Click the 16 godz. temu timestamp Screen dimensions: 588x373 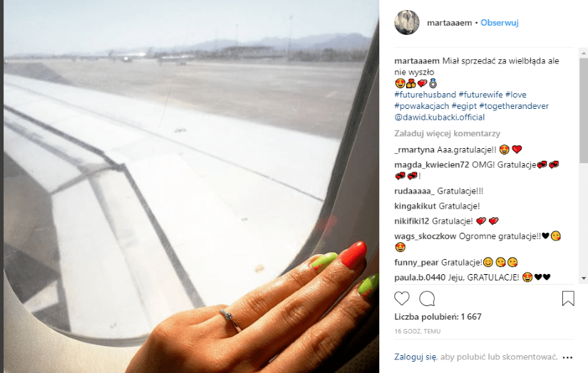pyautogui.click(x=418, y=331)
